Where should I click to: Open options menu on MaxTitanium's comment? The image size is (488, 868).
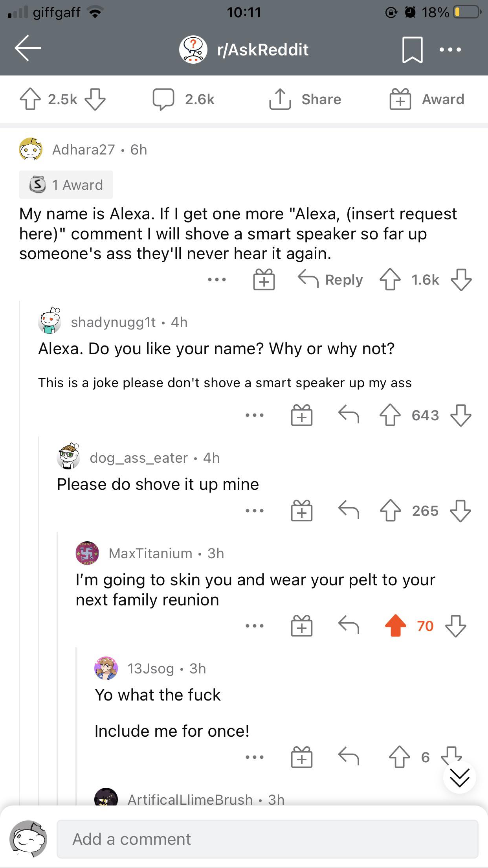pos(255,625)
